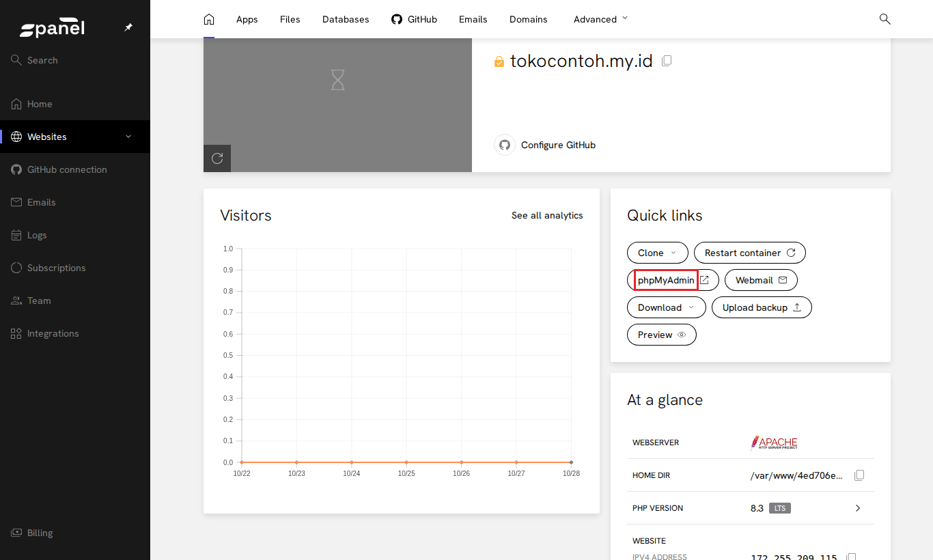Open GitHub connection in the sidebar
Screen dimensions: 933x560
tap(75, 169)
